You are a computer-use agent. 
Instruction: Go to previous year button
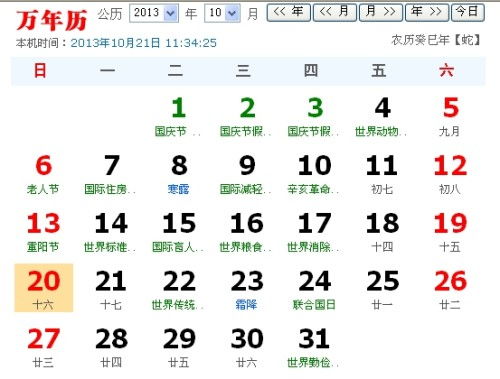point(289,13)
